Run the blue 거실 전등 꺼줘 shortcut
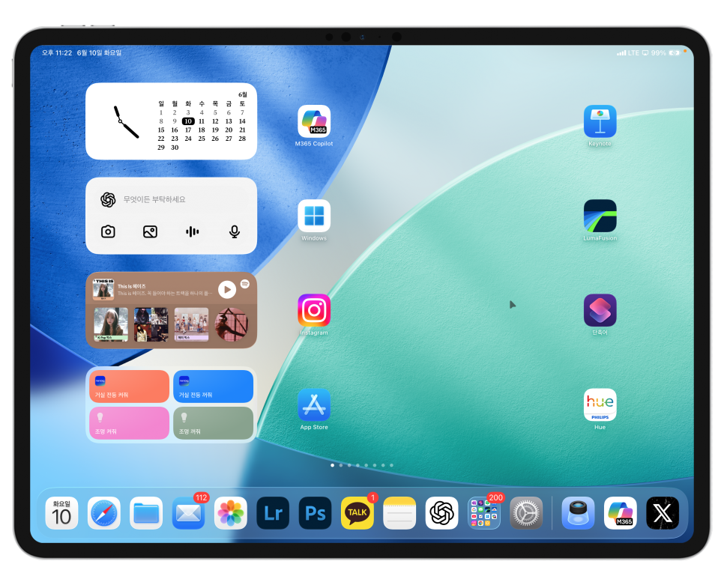724x588 pixels. pyautogui.click(x=214, y=387)
